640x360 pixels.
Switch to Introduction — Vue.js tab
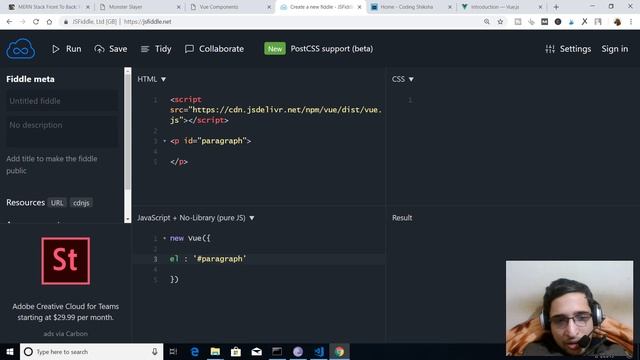pos(496,7)
